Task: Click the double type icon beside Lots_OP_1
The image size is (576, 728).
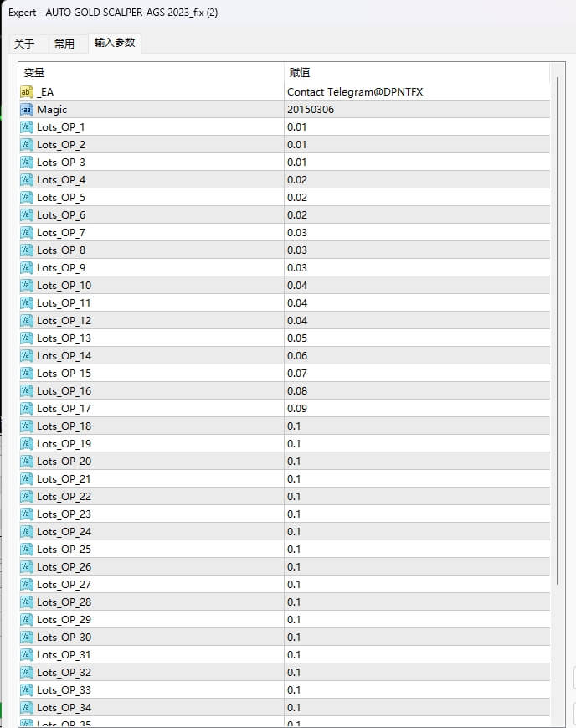Action: click(27, 127)
